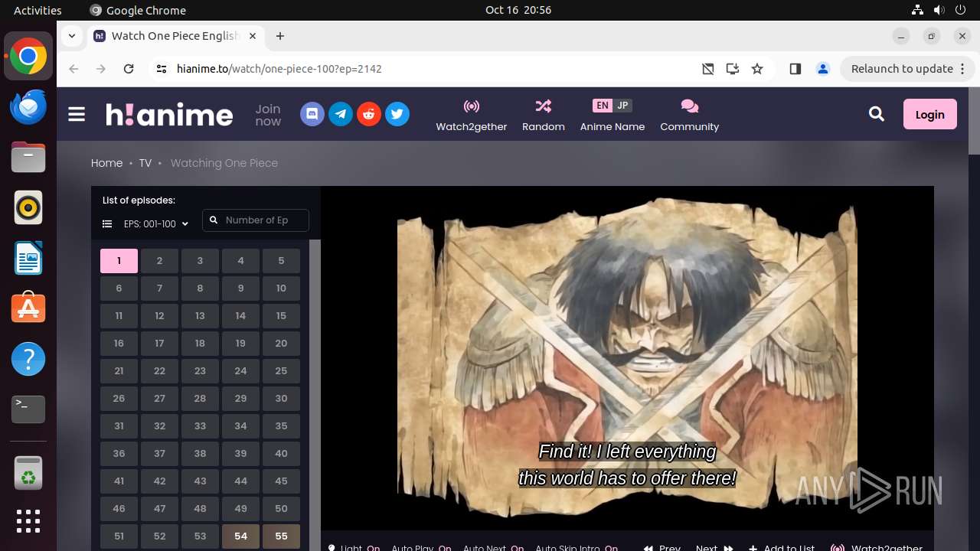Open the Telegram channel icon
This screenshot has width=980, height=551.
[x=341, y=115]
